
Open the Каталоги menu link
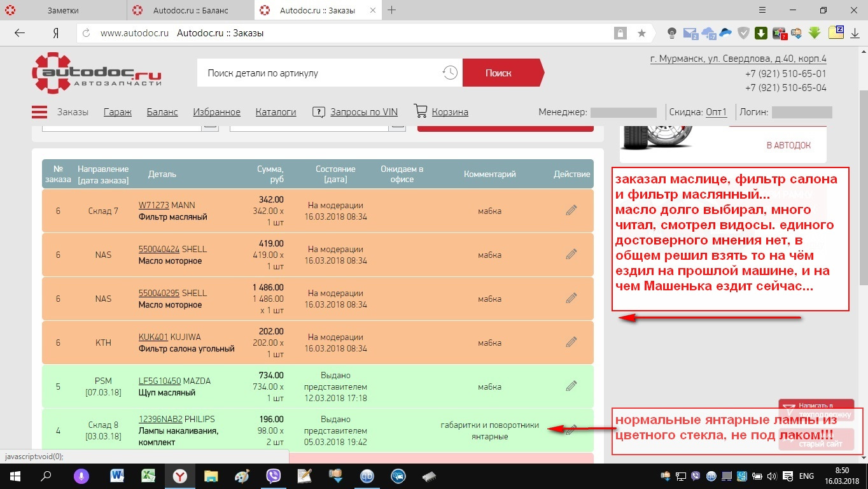[x=276, y=112]
